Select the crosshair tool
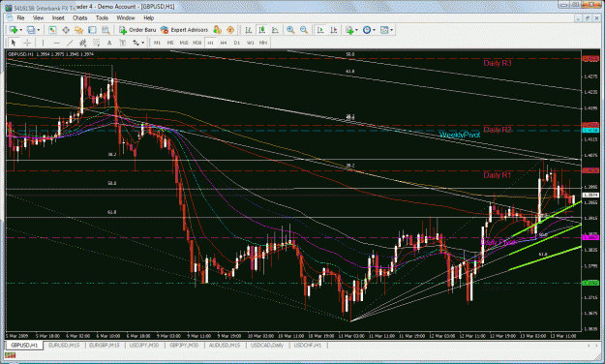 pos(27,43)
